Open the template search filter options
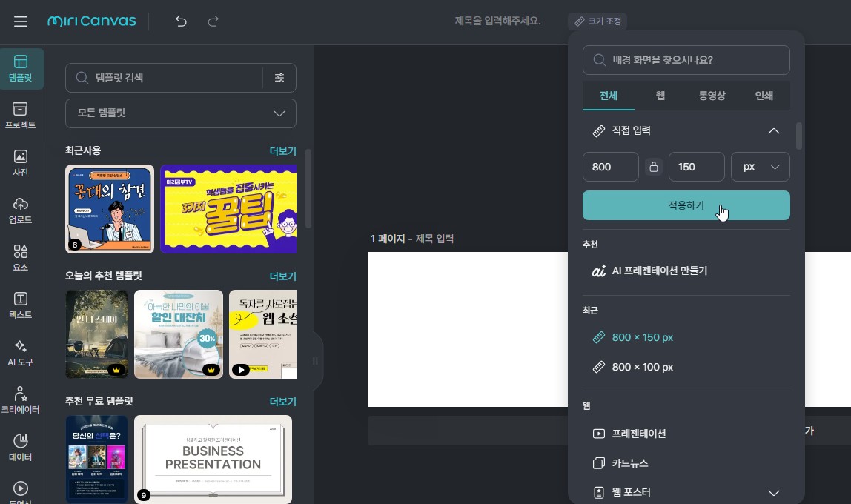Image resolution: width=851 pixels, height=504 pixels. (x=279, y=77)
